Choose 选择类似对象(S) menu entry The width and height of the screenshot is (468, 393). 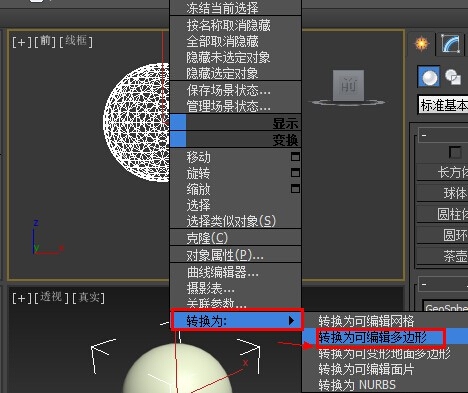[x=235, y=221]
